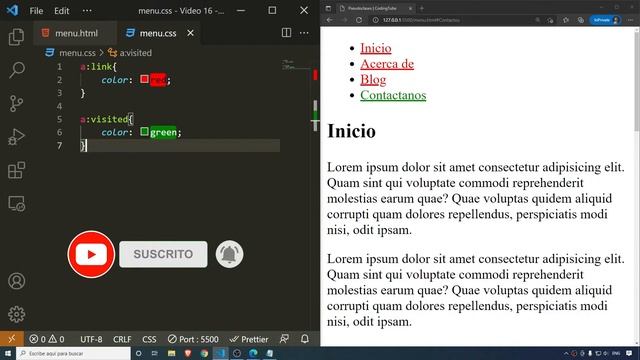Viewport: 640px width, 360px height.
Task: Select the menu.css editor tab
Action: tap(159, 33)
